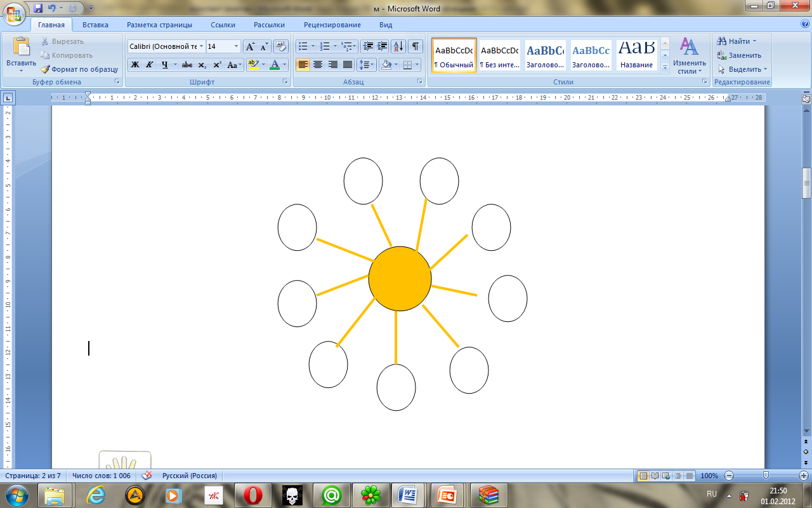
Task: Click the Strikethrough abc icon
Action: click(187, 65)
